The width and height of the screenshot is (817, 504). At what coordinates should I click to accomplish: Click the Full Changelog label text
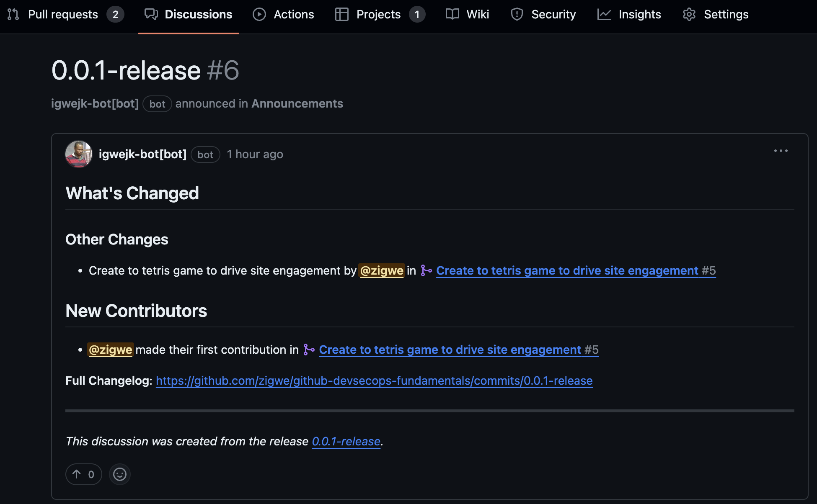click(x=109, y=381)
